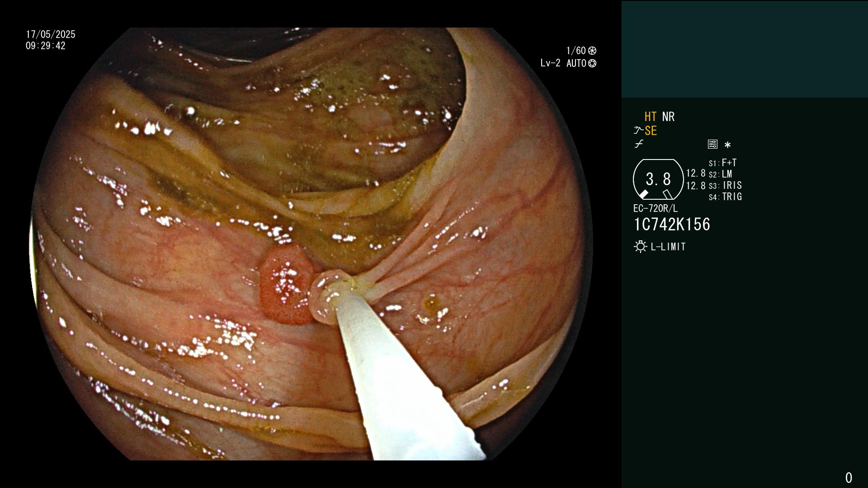Click the filled channel marker in scope diagram
This screenshot has width=868, height=488.
point(643,194)
